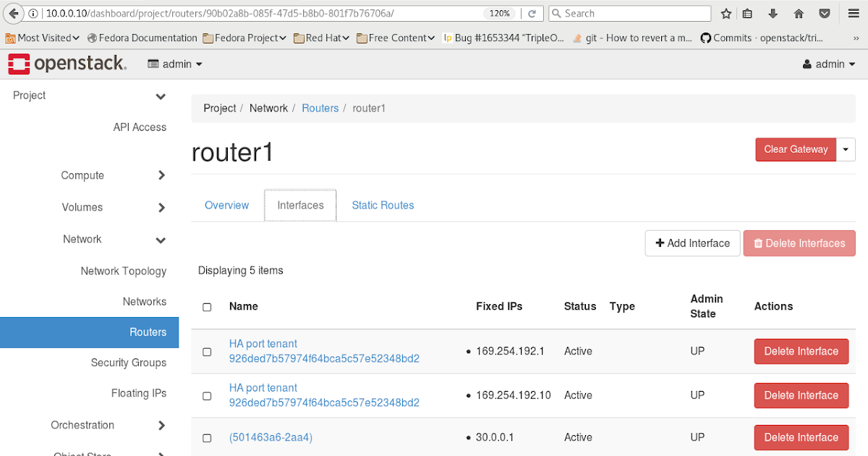Viewport: 868px width, 456px height.
Task: Open the Firefox hamburger menu
Action: 854,13
